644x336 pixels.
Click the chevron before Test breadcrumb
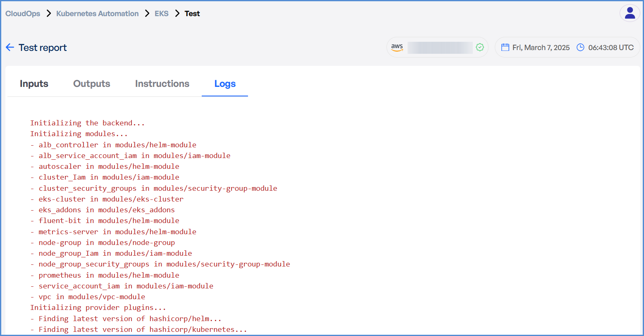pyautogui.click(x=177, y=14)
